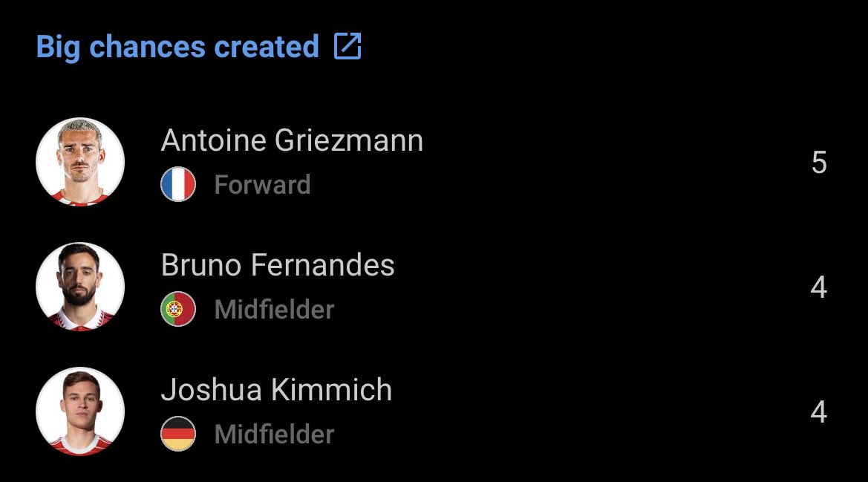Click Bruno Fernandes' chances count 4
Screen dimensions: 868x482
coord(819,287)
